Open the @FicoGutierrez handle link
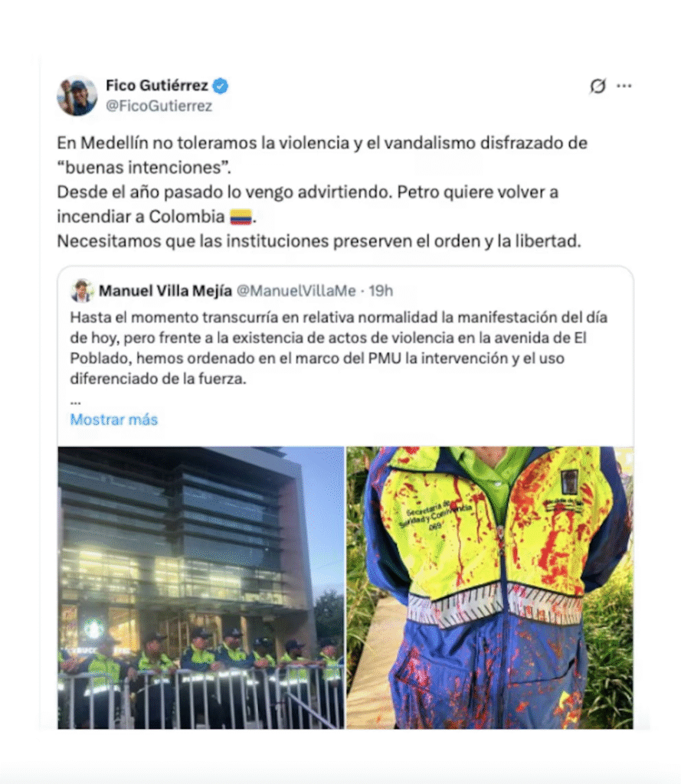 [159, 106]
